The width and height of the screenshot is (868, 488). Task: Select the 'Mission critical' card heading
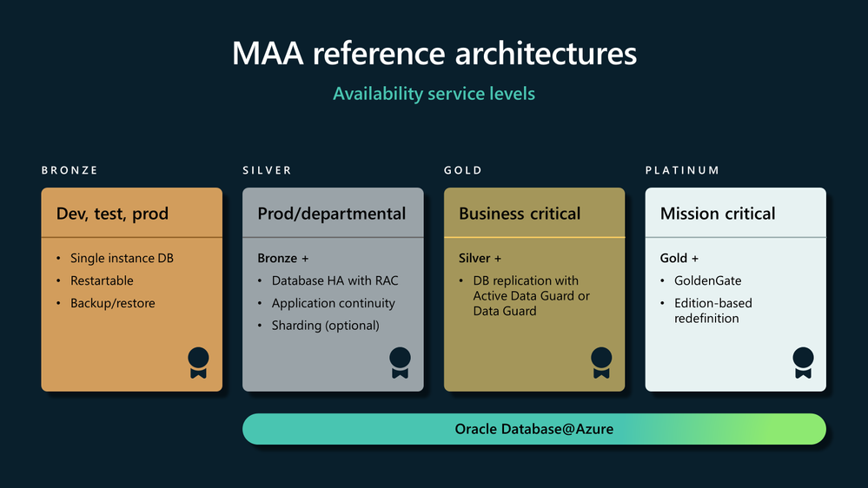(718, 214)
